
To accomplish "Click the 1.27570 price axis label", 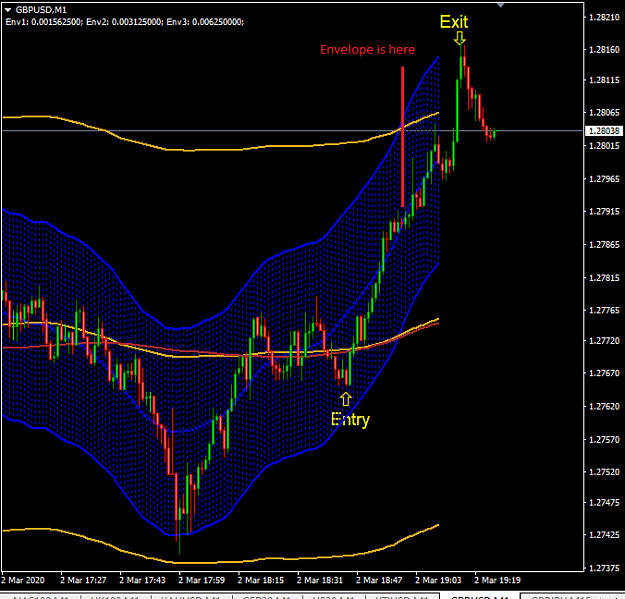I will coord(604,440).
